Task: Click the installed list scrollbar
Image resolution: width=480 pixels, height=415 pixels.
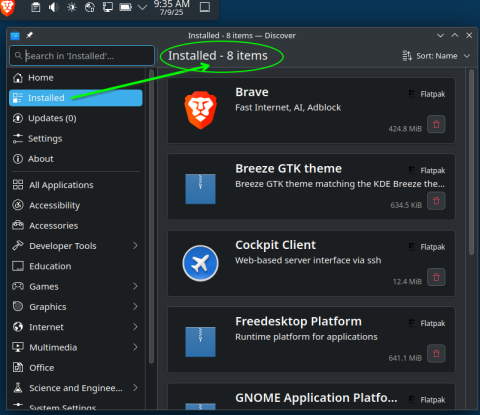Action: (x=471, y=162)
